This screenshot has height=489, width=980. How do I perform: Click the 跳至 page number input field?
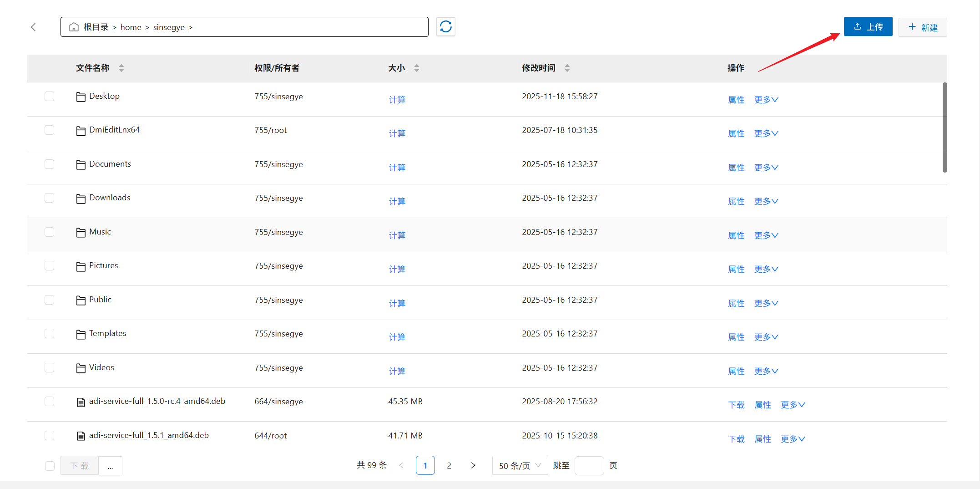[x=589, y=465]
